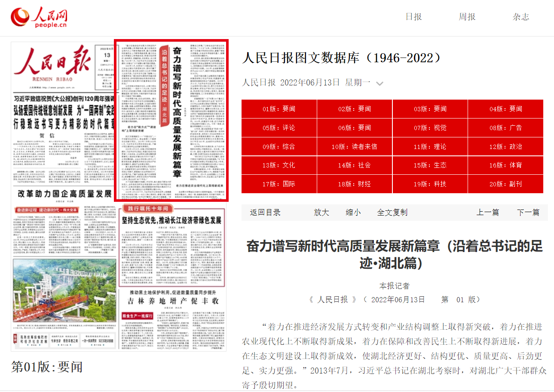This screenshot has height=392, width=554.
Task: Click 缩小 to shrink text
Action: pyautogui.click(x=353, y=213)
